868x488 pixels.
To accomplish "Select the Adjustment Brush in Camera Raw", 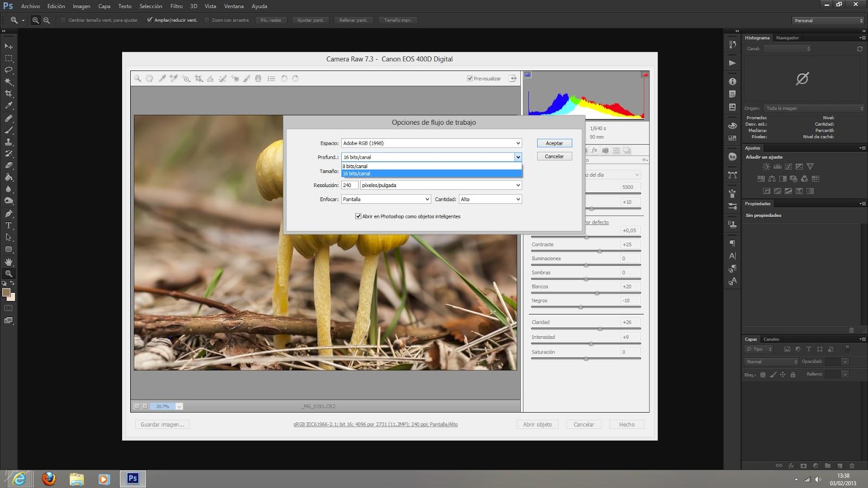I will click(x=247, y=79).
